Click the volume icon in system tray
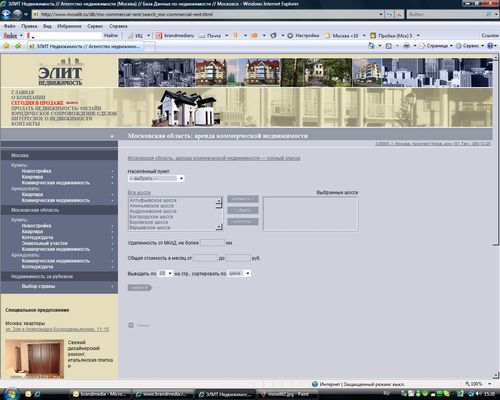The image size is (500, 400). pos(479,394)
